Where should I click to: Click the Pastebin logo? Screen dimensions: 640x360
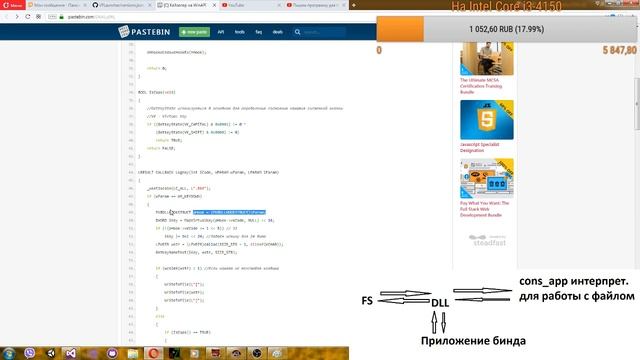point(144,31)
